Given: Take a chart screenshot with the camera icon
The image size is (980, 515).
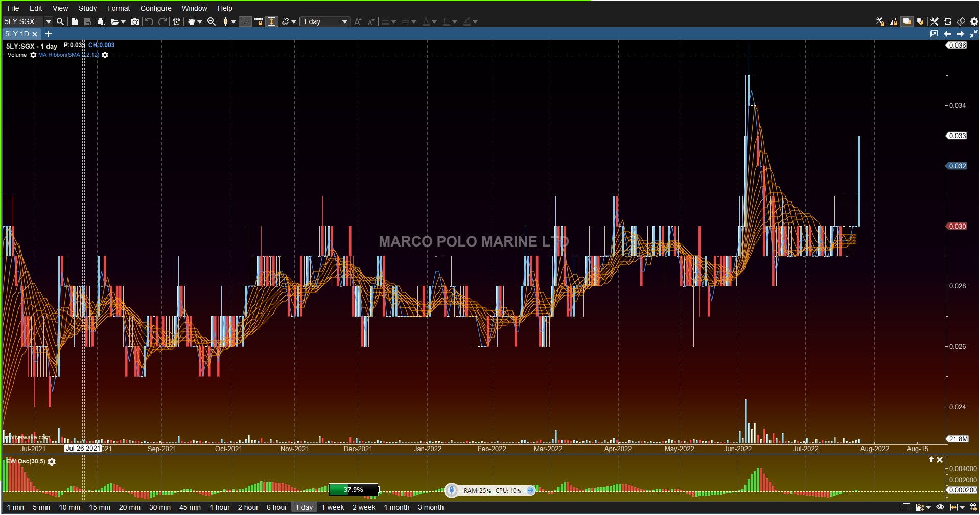Looking at the screenshot, I should (135, 21).
